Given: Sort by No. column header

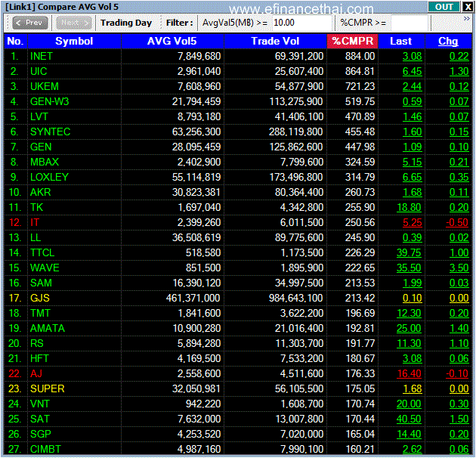Looking at the screenshot, I should [15, 41].
